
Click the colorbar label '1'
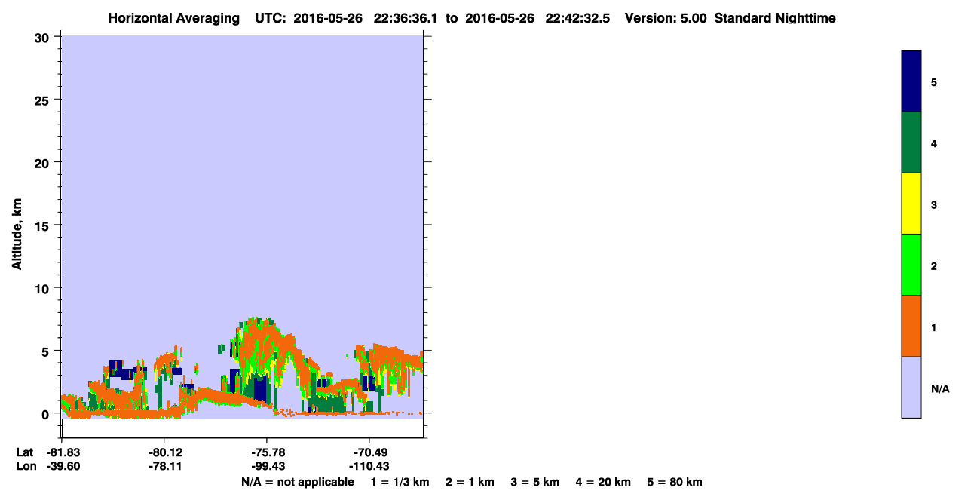pos(934,327)
